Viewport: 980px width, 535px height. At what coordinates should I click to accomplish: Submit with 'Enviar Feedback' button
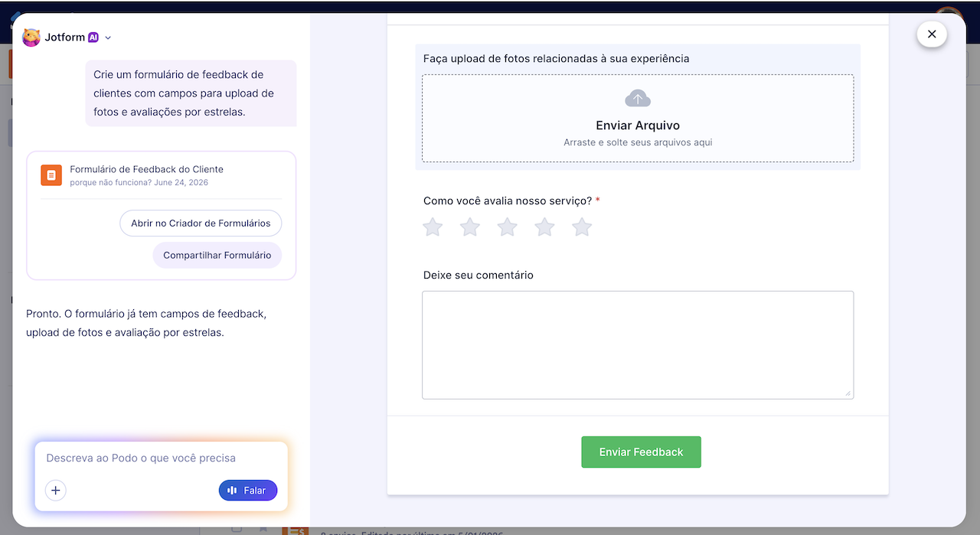pos(641,452)
